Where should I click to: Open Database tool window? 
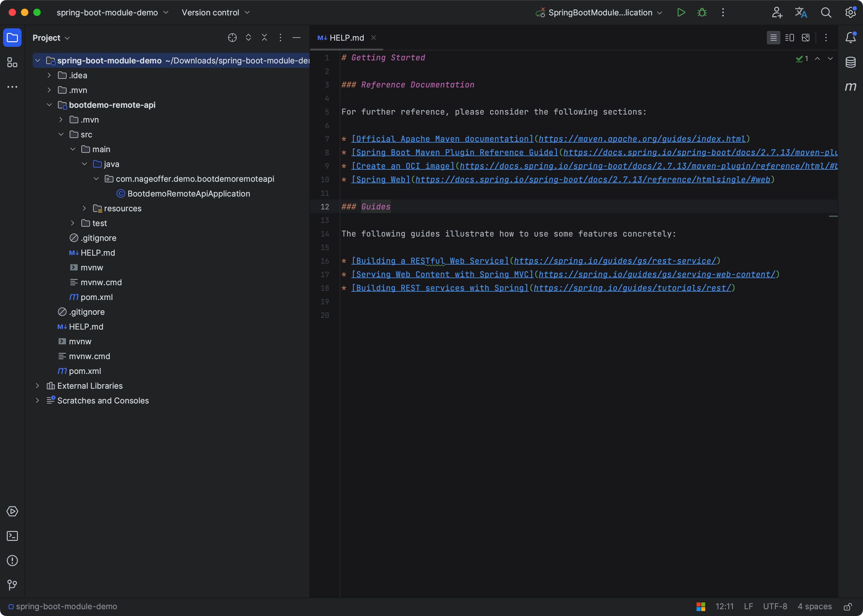click(x=850, y=62)
